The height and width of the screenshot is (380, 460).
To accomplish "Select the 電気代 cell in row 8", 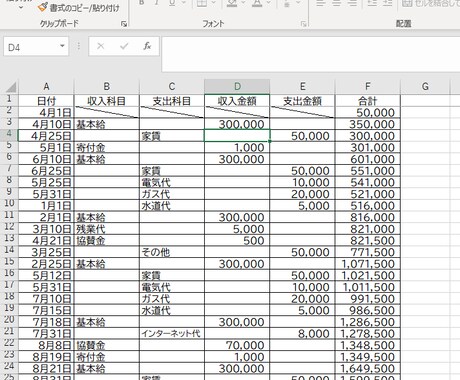I will [x=172, y=182].
